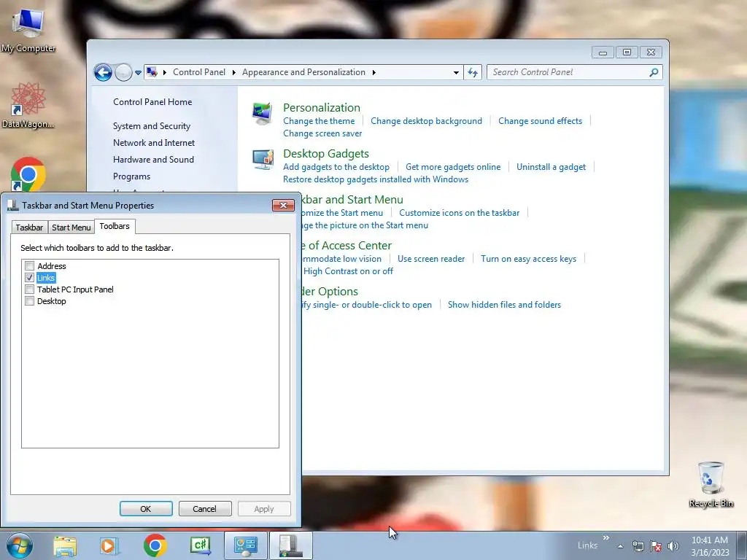Screen dimensions: 747x560
Task: Enable Tablet PC Input Panel toolbar
Action: 29,289
